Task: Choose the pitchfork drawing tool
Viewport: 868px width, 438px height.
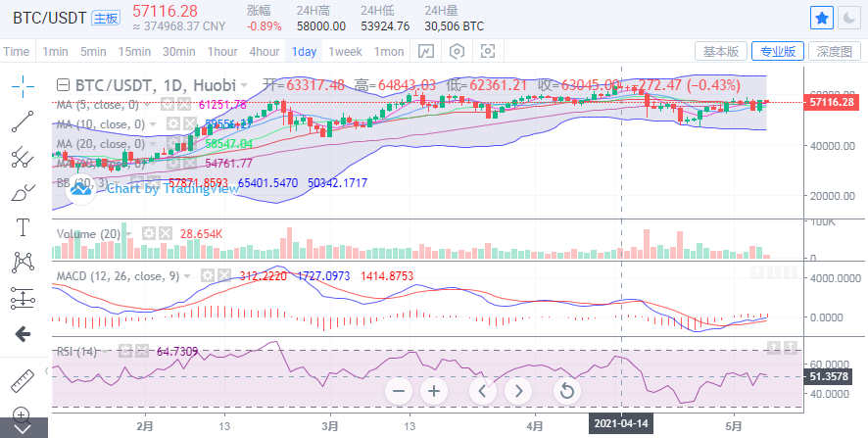Action: pyautogui.click(x=24, y=156)
